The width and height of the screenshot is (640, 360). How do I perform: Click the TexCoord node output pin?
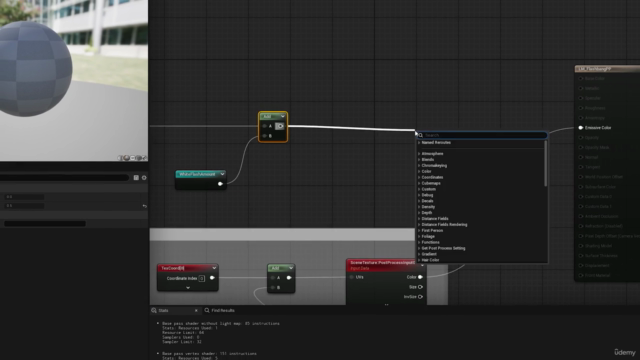tap(212, 278)
